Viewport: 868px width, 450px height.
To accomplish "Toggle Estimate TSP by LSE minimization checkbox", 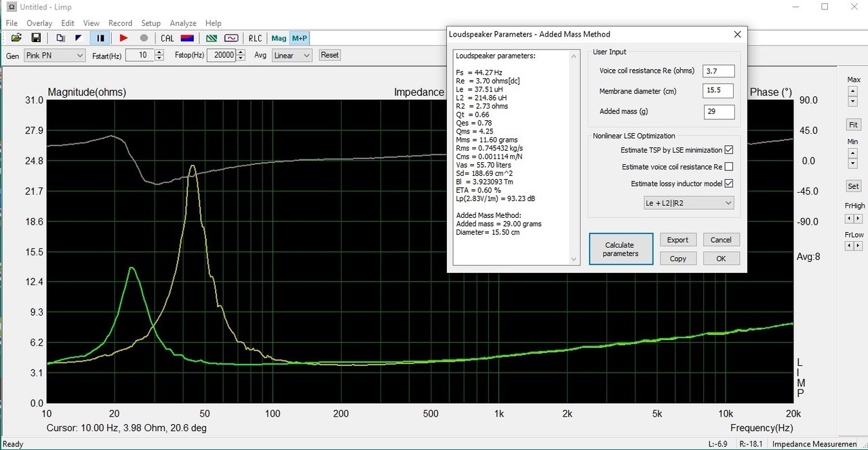I will 729,150.
